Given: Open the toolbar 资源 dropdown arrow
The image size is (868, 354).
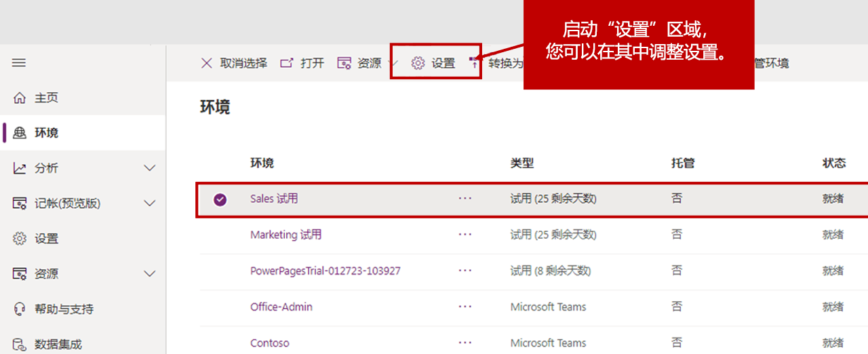Looking at the screenshot, I should (x=394, y=64).
